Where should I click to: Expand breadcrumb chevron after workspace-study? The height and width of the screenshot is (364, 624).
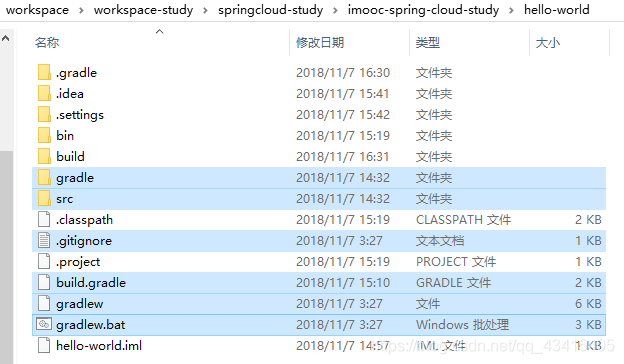(205, 10)
